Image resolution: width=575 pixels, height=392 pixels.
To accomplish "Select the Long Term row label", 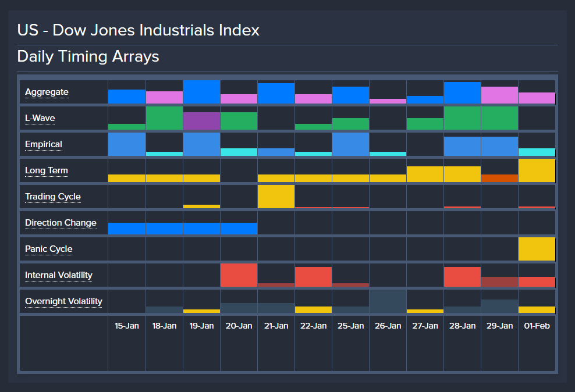I will coord(47,170).
